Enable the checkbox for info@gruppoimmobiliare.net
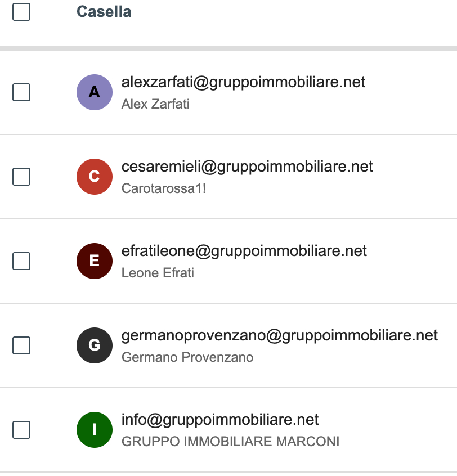This screenshot has height=476, width=457. pos(21,430)
